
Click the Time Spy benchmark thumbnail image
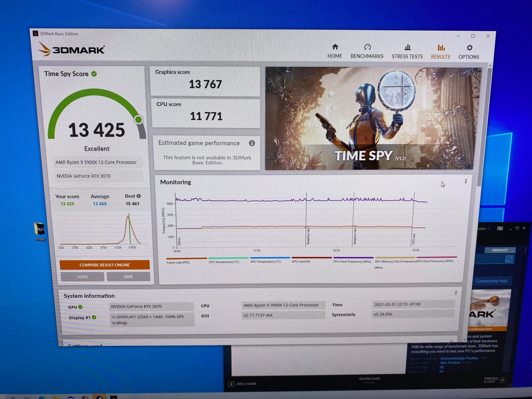coord(370,118)
